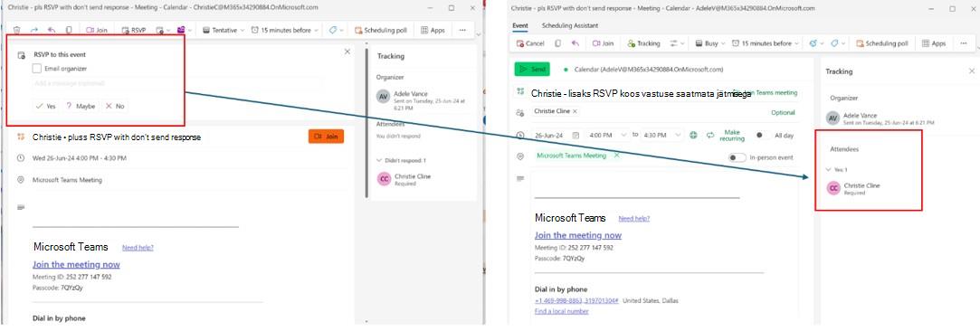Open reminder dropdown in Christie's window
The height and width of the screenshot is (331, 980).
285,30
